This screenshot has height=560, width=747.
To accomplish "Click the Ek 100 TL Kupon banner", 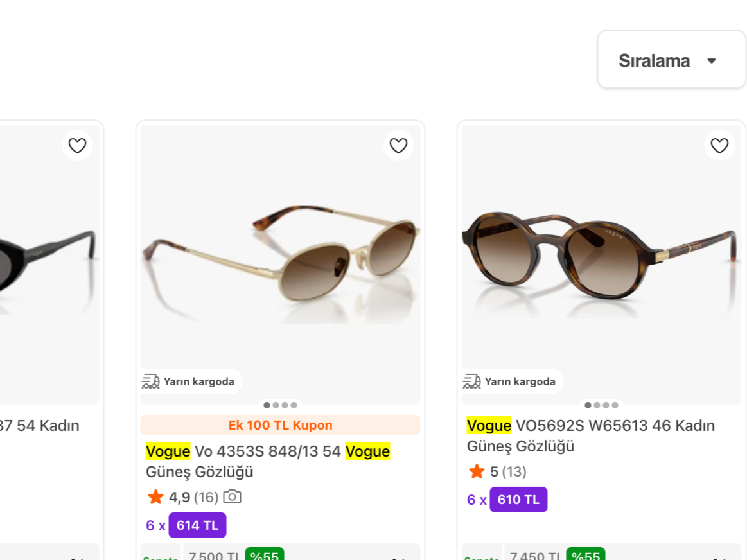I will coord(280,425).
